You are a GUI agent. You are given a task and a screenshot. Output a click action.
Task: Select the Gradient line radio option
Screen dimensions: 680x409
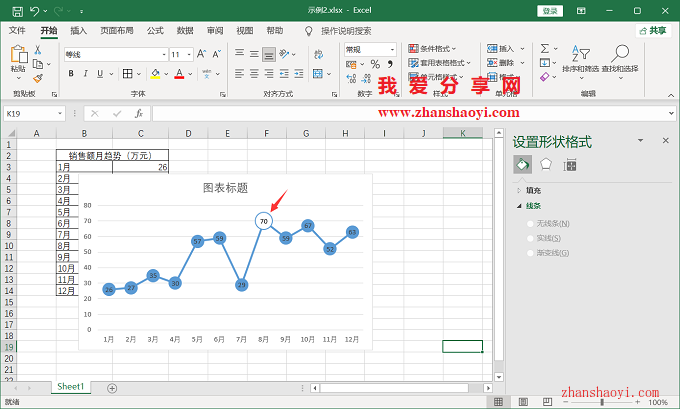(x=530, y=253)
